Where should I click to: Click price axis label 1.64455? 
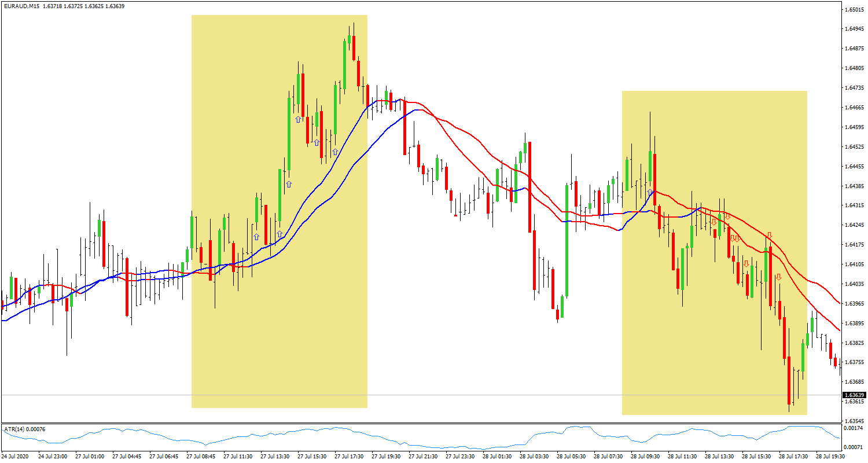pos(854,167)
